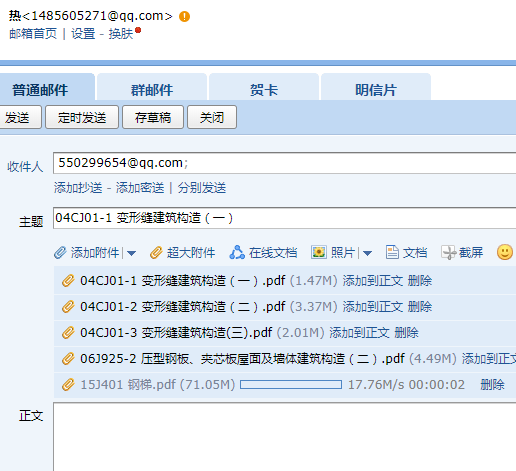516x471 pixels.
Task: Click the 收件人 label
Action: click(25, 167)
